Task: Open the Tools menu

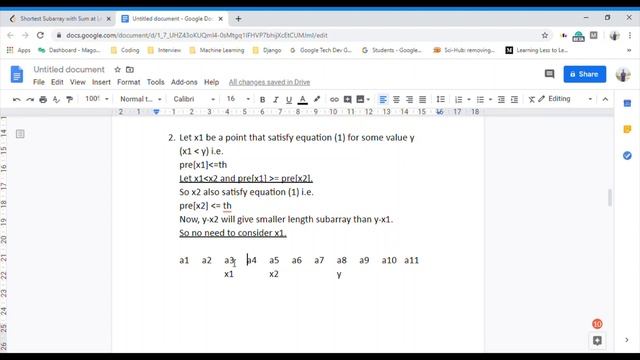Action: tap(156, 82)
